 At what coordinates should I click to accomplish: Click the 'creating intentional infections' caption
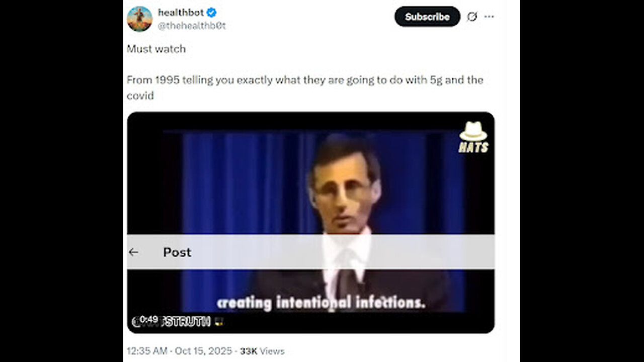click(321, 303)
